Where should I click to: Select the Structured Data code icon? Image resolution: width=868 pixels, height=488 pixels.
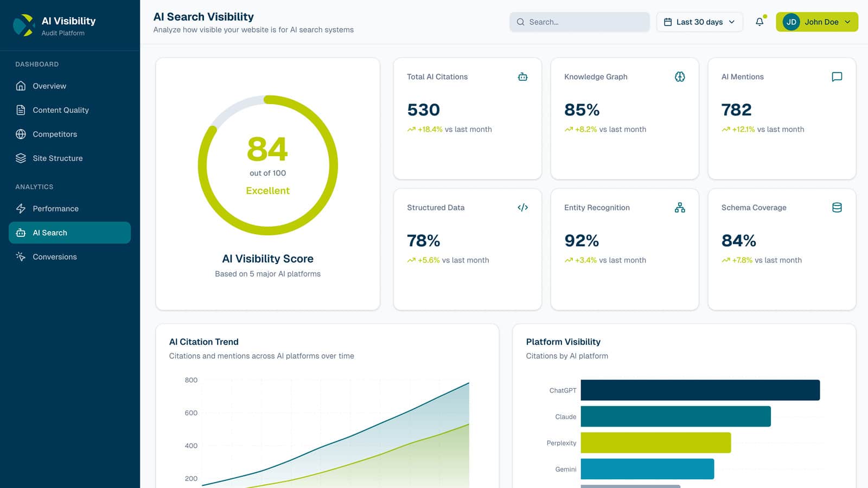click(523, 207)
